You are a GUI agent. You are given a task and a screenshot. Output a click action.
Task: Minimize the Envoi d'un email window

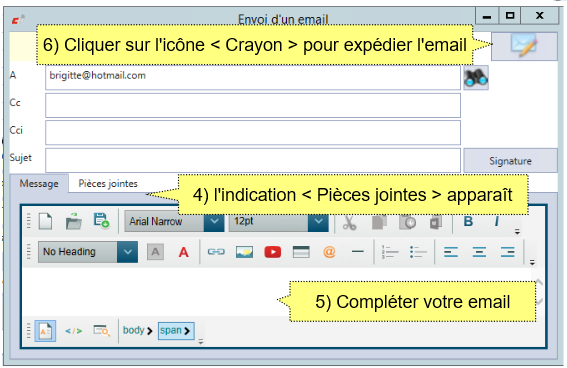click(487, 16)
